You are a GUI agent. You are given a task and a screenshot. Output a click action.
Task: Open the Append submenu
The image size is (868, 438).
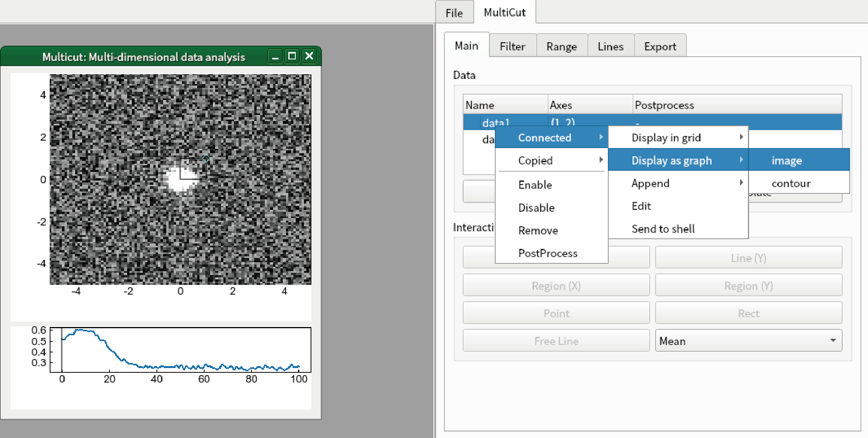tap(678, 183)
